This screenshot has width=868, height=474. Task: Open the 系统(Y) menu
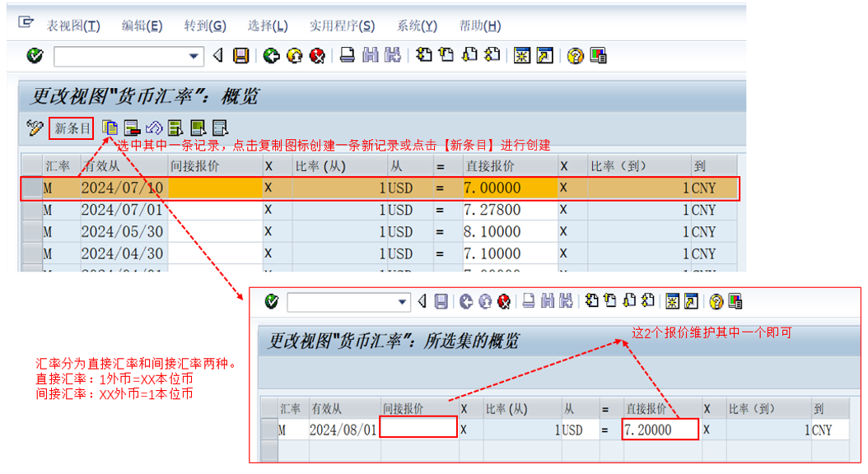tap(417, 26)
